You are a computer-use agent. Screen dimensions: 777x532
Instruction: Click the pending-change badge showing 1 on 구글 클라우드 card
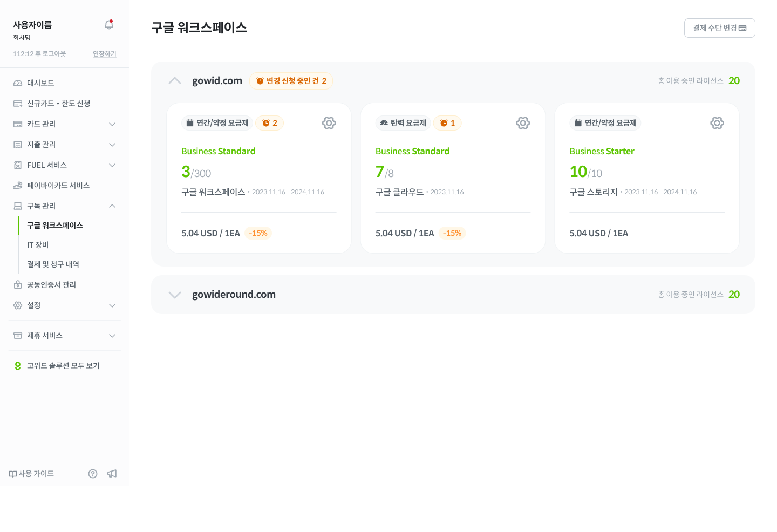coord(448,123)
